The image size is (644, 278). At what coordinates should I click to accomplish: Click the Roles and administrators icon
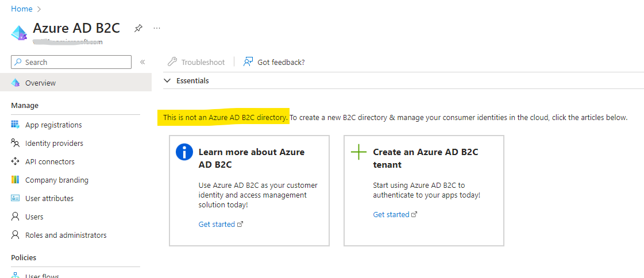(x=15, y=235)
